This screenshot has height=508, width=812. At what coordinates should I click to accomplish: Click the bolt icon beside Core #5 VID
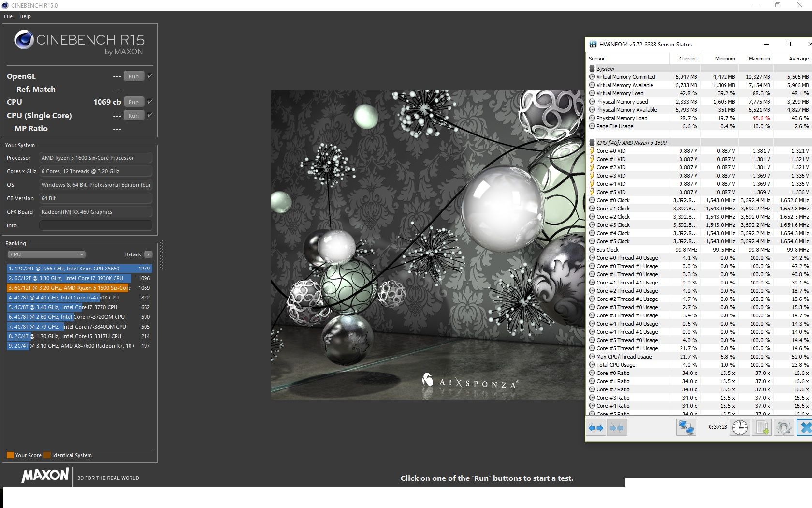click(592, 192)
